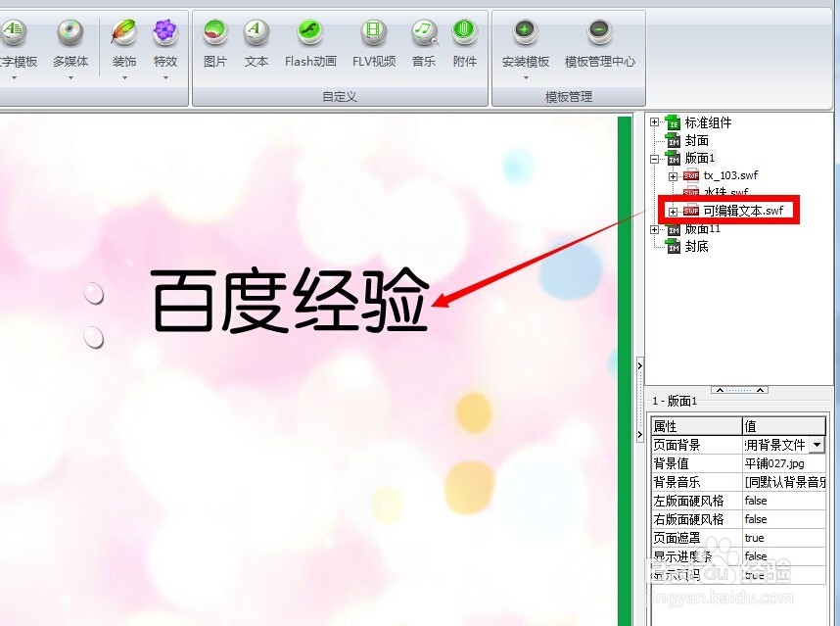Attach a file using the 附件 icon

(x=464, y=32)
